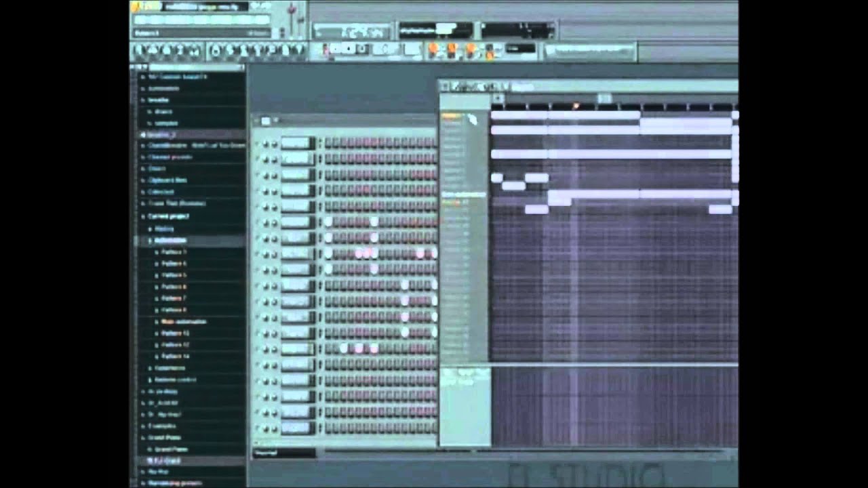Screen dimensions: 868x488
Task: Click the song time display
Action: (353, 31)
